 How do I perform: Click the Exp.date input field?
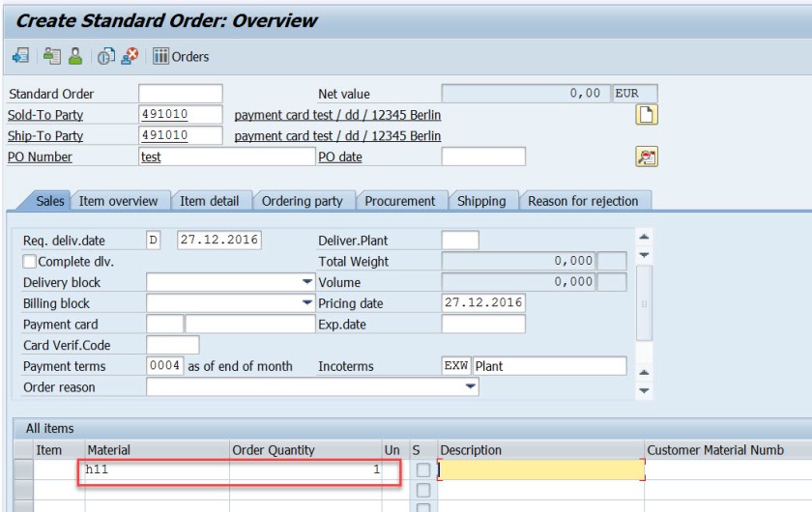[483, 324]
